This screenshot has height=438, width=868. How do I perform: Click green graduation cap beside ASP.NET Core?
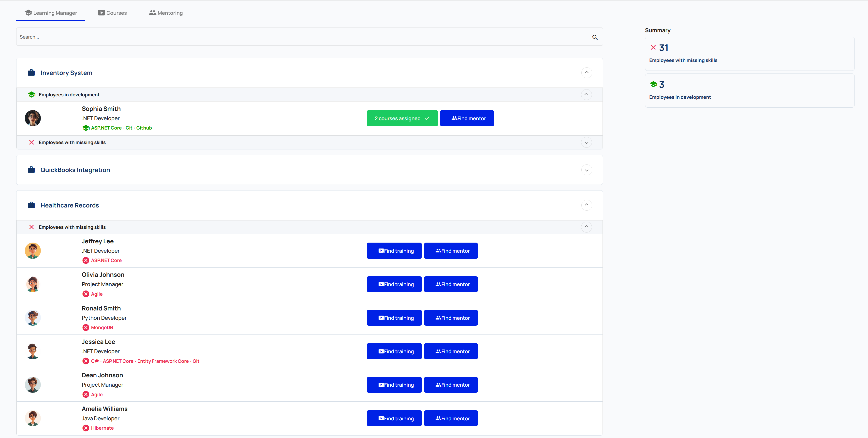pyautogui.click(x=86, y=128)
